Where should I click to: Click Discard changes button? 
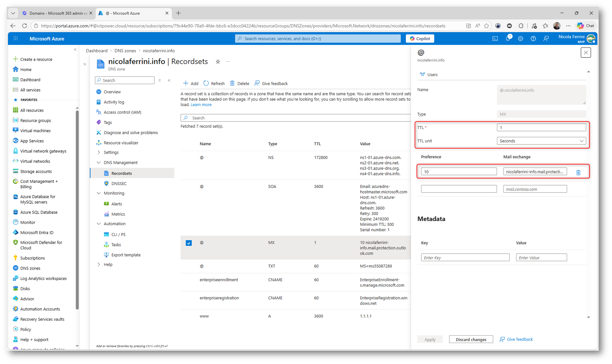pyautogui.click(x=471, y=339)
